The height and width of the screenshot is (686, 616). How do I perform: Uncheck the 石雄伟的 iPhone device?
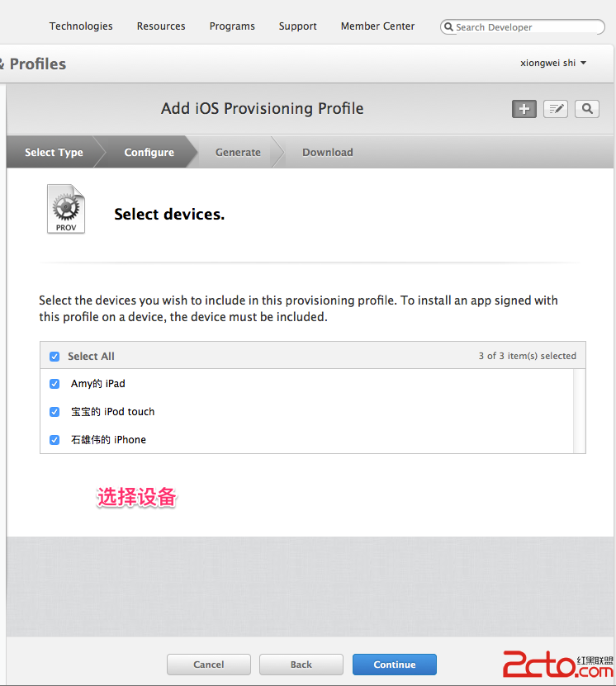click(x=54, y=440)
